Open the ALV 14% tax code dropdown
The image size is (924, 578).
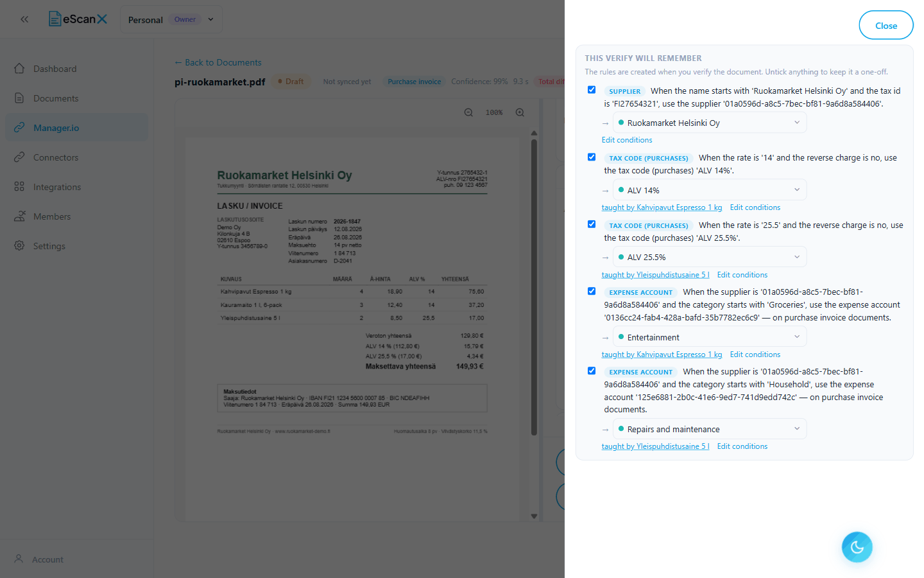710,190
